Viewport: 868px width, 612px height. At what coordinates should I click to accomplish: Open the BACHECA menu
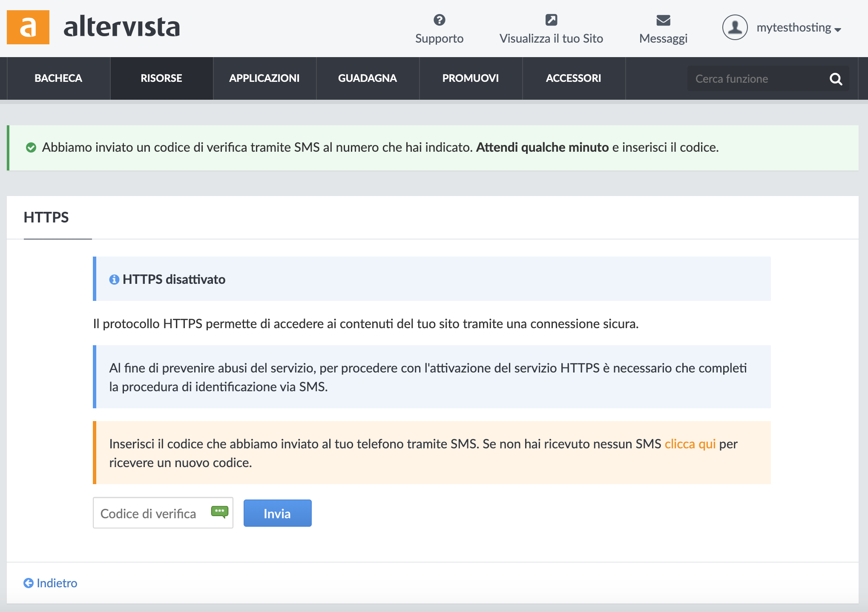coord(58,78)
